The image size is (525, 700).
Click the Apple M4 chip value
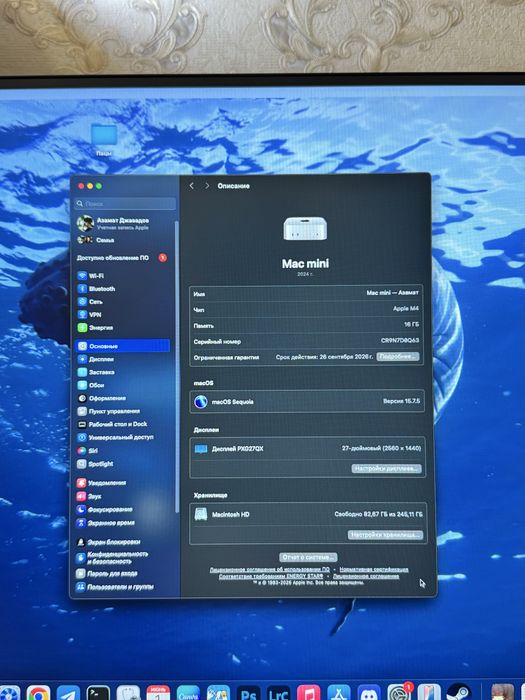tap(406, 309)
